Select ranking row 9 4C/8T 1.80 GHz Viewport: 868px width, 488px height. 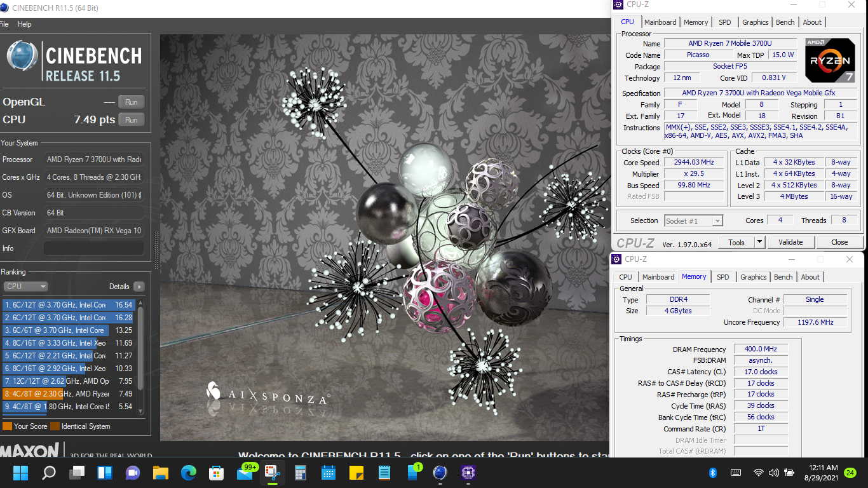69,407
